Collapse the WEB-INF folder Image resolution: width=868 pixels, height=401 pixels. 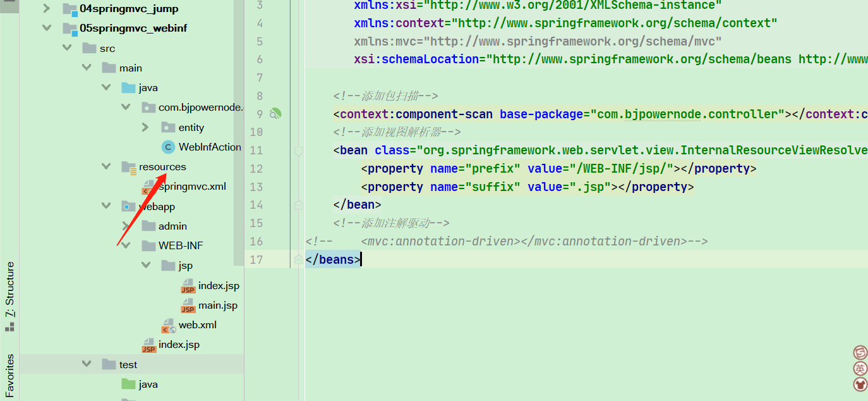coord(125,245)
